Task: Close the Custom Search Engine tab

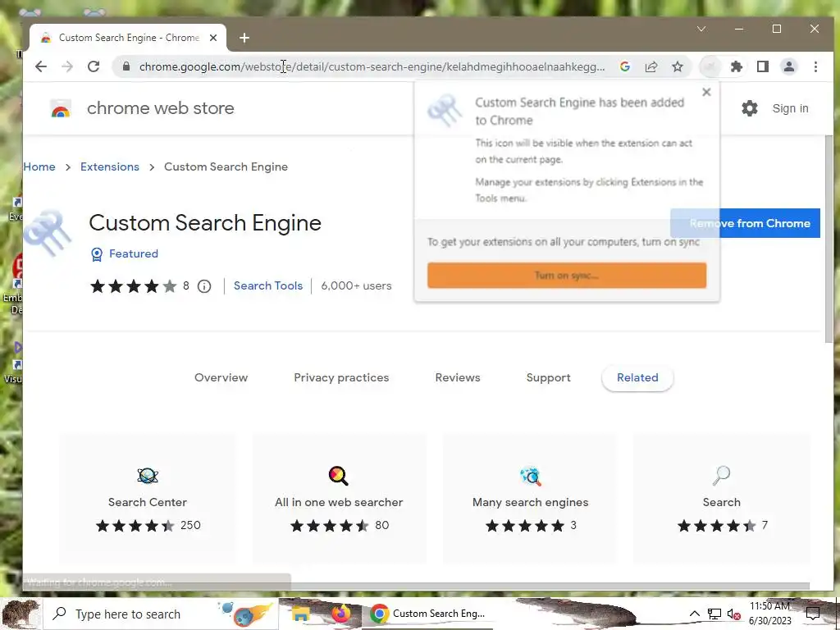Action: tap(213, 38)
